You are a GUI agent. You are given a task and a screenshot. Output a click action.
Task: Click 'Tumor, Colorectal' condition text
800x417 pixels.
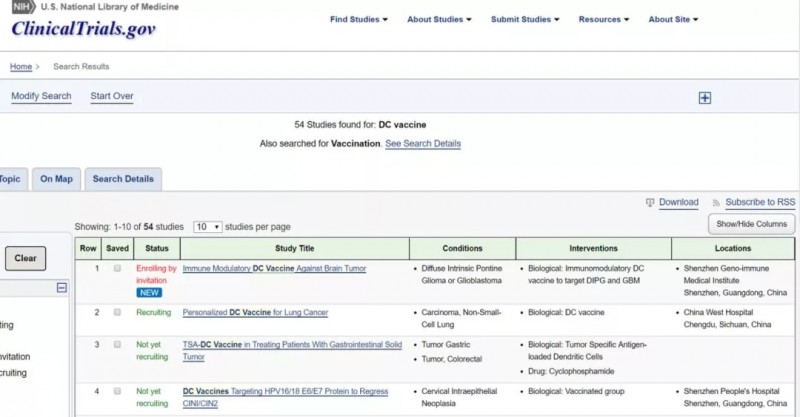(x=452, y=359)
